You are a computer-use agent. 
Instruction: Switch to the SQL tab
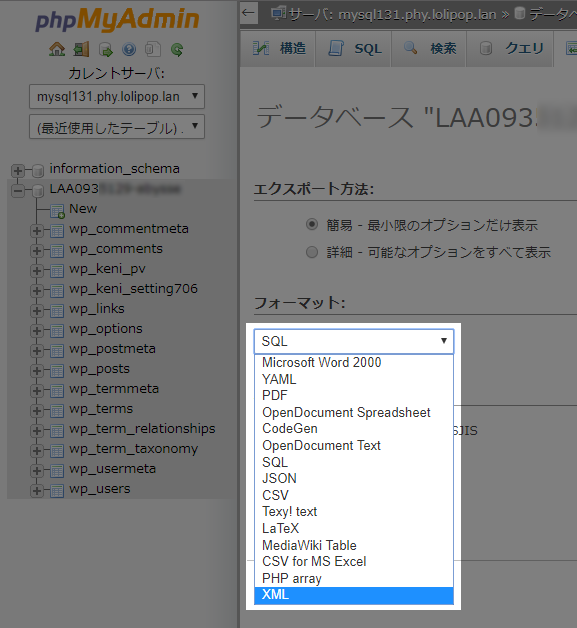pos(354,49)
